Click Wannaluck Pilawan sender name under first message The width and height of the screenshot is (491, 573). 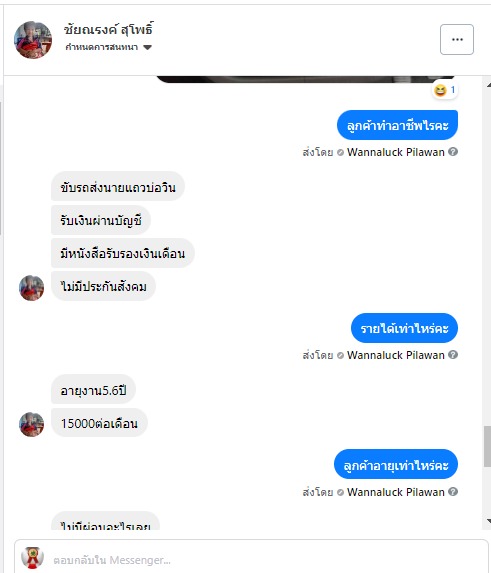click(396, 152)
